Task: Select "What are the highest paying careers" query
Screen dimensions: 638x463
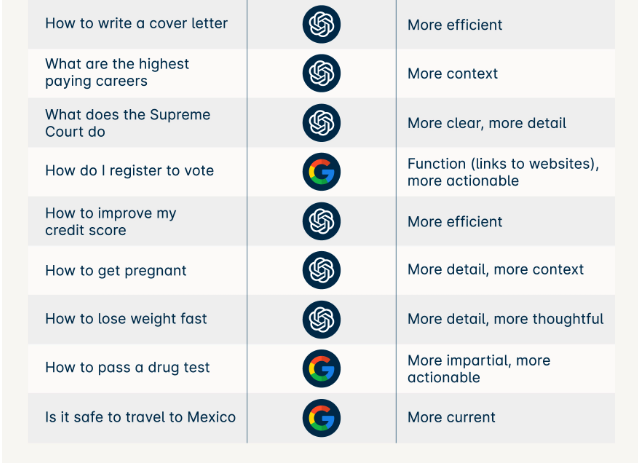Action: pos(117,73)
